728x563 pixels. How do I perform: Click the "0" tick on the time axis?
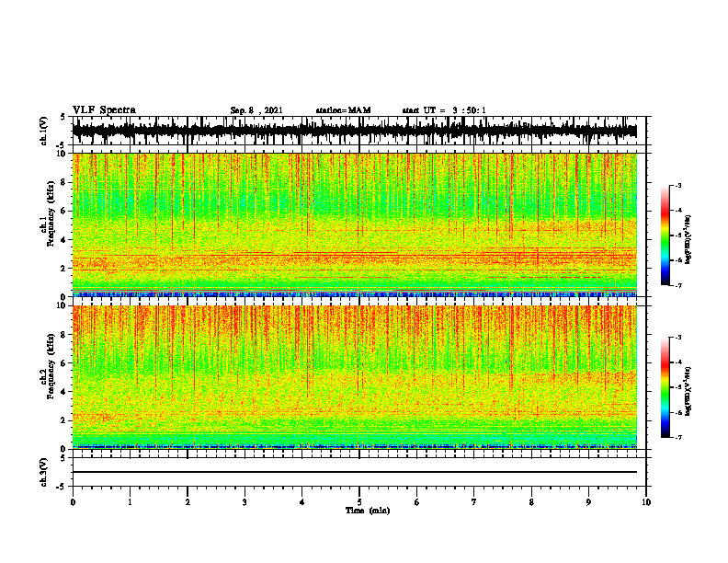pyautogui.click(x=73, y=502)
